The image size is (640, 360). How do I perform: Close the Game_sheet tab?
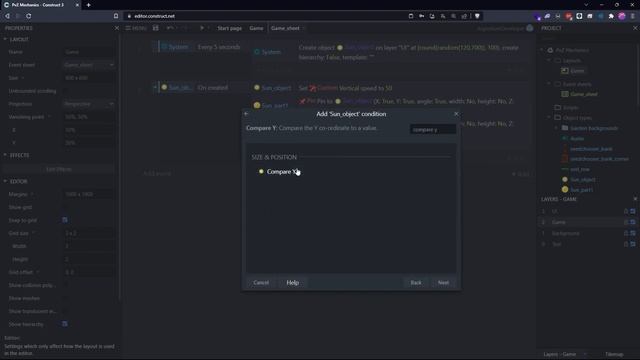pos(304,28)
